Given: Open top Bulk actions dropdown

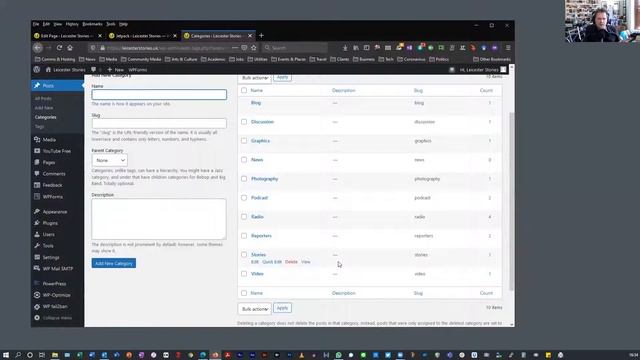Looking at the screenshot, I should tap(255, 78).
